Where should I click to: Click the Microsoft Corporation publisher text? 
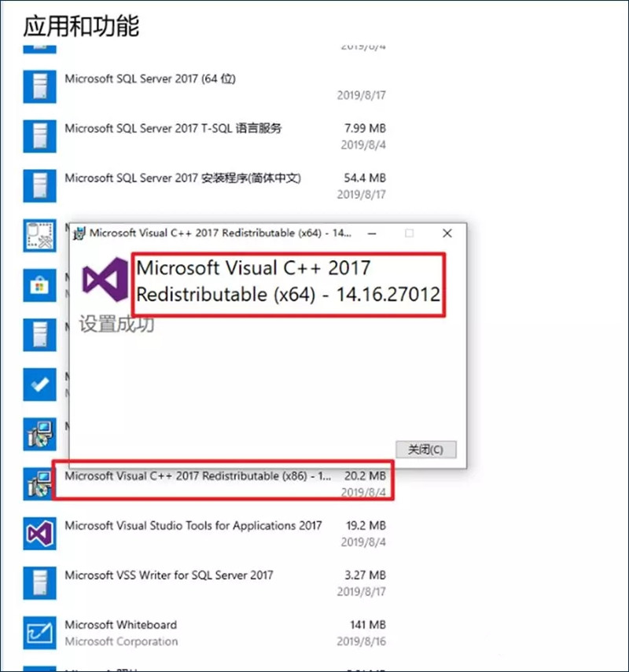pyautogui.click(x=121, y=641)
